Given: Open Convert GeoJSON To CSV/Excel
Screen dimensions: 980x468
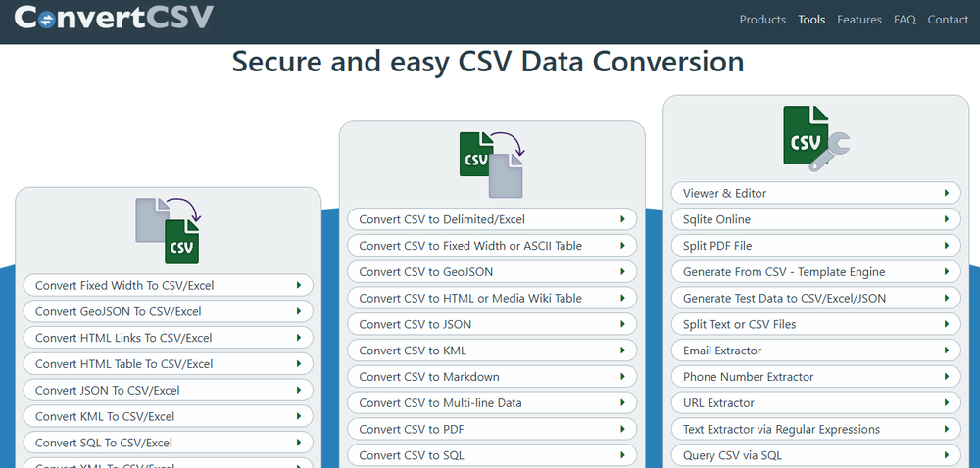Looking at the screenshot, I should 169,311.
